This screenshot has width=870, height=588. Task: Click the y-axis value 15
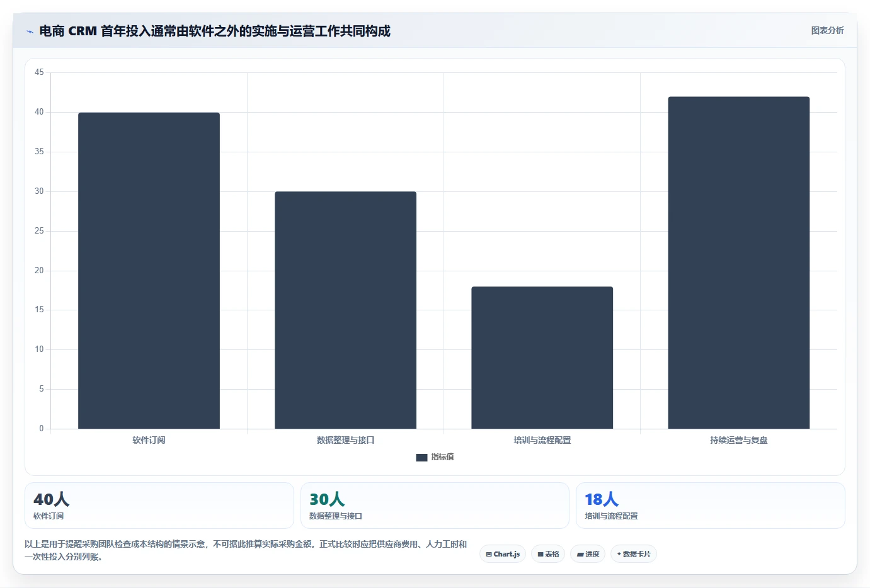(x=39, y=310)
